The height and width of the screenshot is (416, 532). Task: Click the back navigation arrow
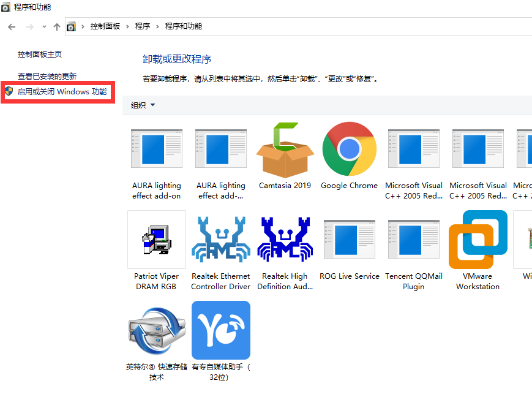tap(11, 27)
